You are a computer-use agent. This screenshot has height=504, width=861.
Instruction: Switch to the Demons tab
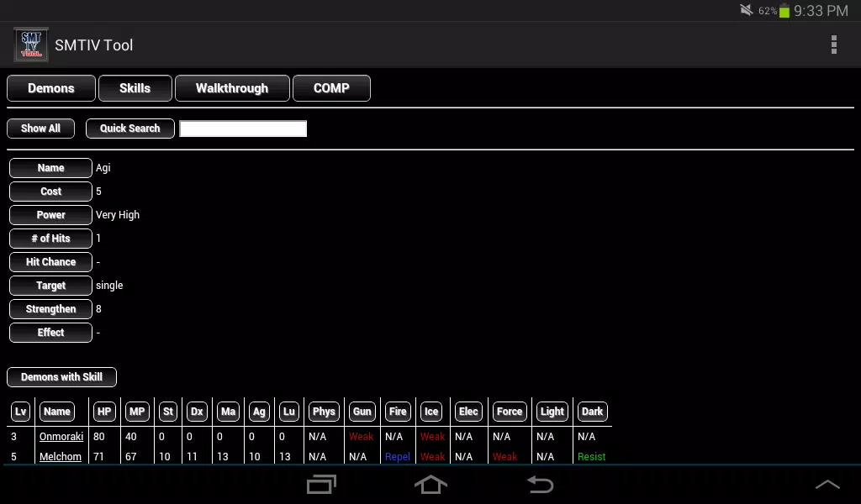(x=51, y=88)
